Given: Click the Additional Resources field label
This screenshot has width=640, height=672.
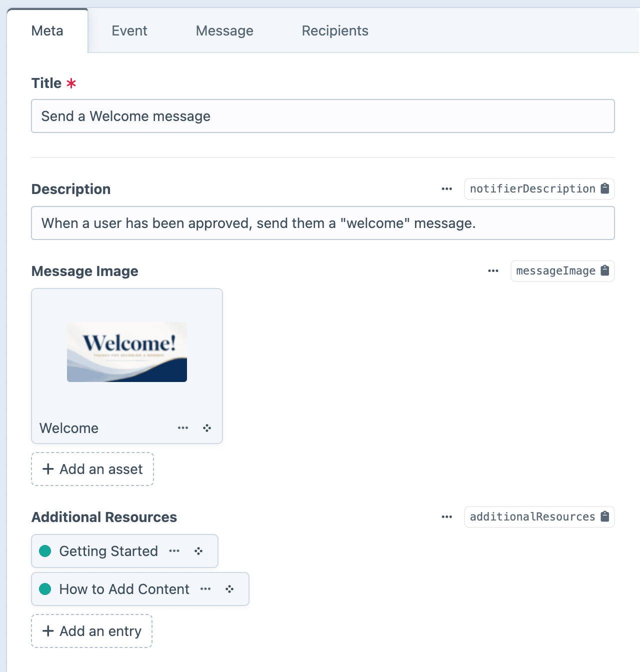Looking at the screenshot, I should point(104,517).
